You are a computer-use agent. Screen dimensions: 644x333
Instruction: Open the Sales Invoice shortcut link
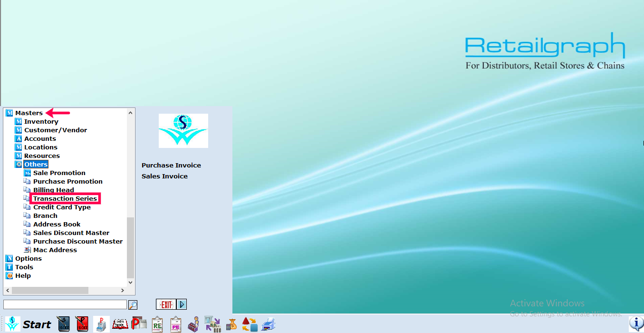[164, 176]
